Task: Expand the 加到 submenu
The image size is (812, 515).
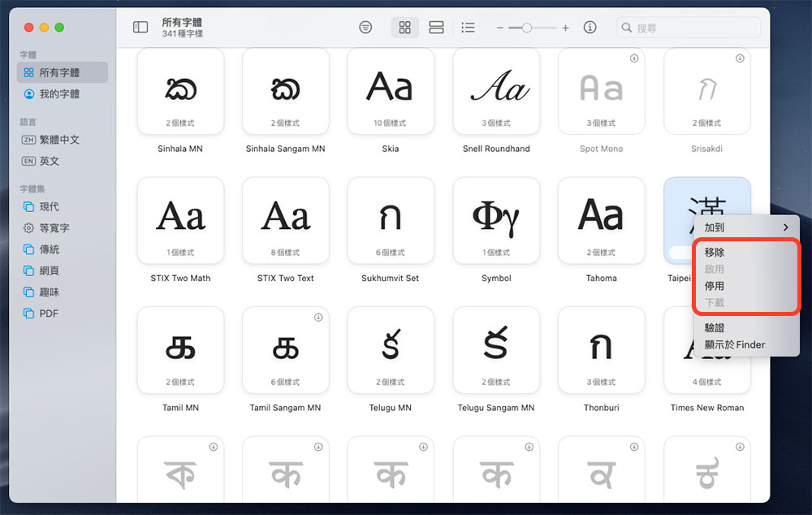Action: point(746,227)
